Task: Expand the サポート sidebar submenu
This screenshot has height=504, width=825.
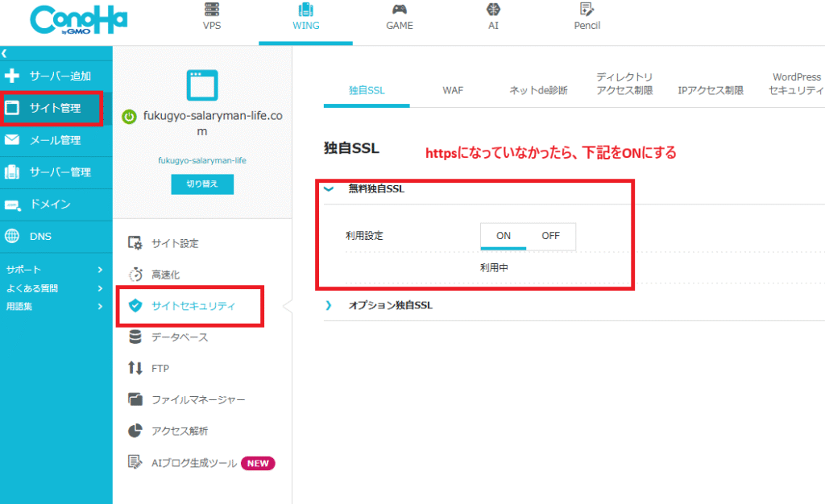Action: click(100, 270)
